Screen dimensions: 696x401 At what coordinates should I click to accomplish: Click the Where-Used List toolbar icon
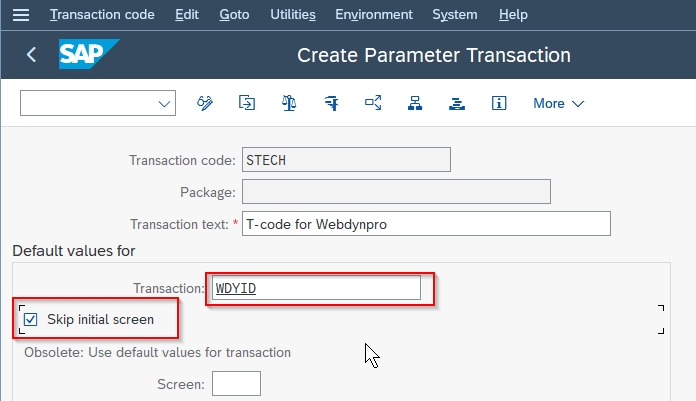373,103
